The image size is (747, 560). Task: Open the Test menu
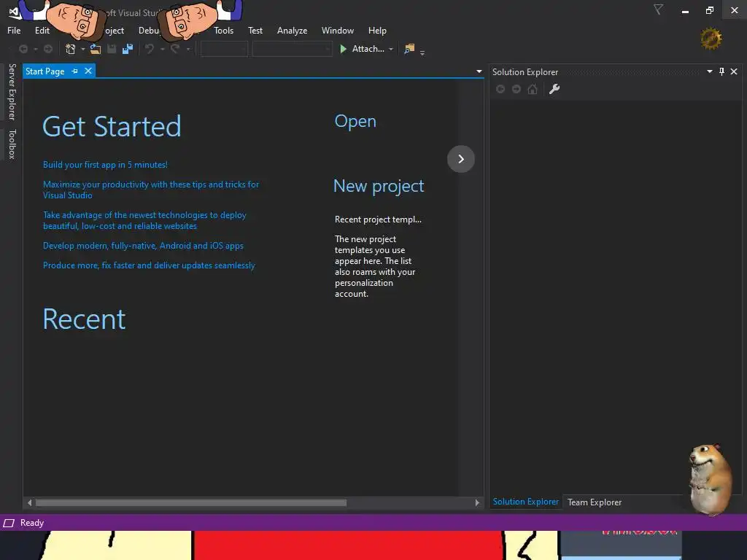coord(255,31)
